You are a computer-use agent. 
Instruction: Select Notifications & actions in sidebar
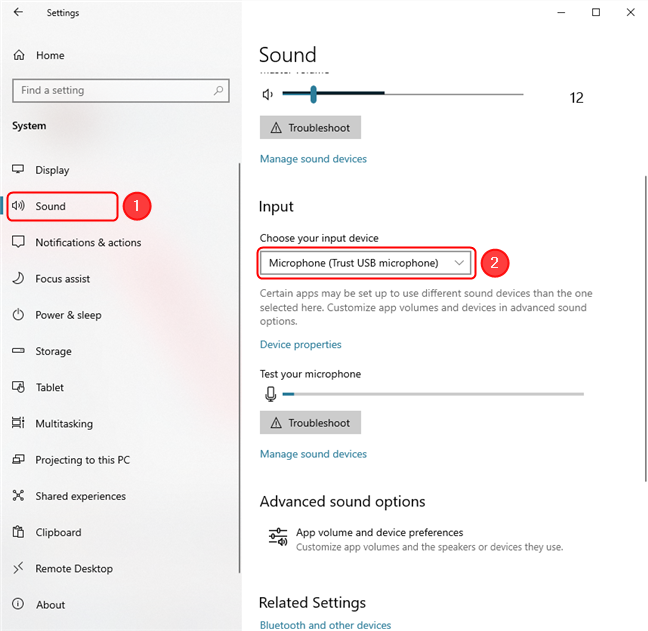(x=88, y=243)
